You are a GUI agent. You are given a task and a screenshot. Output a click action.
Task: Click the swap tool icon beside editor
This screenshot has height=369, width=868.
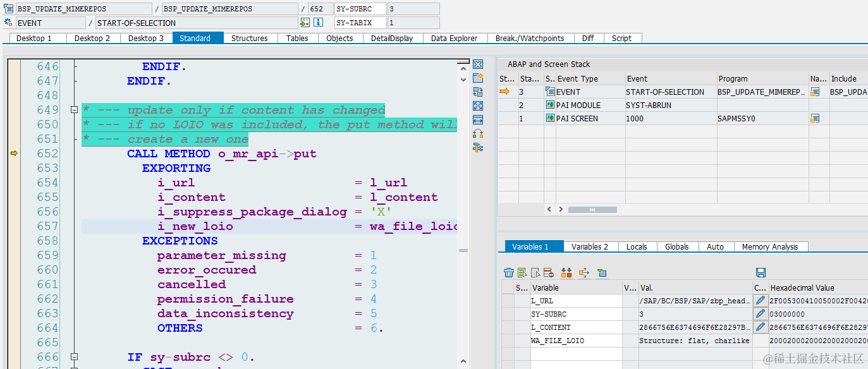tap(478, 92)
